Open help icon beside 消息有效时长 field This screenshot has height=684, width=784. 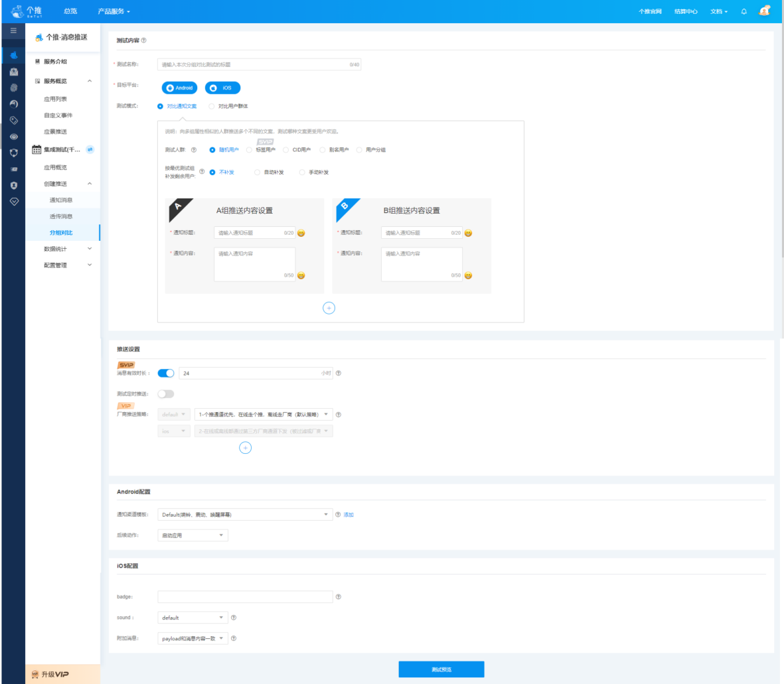339,374
